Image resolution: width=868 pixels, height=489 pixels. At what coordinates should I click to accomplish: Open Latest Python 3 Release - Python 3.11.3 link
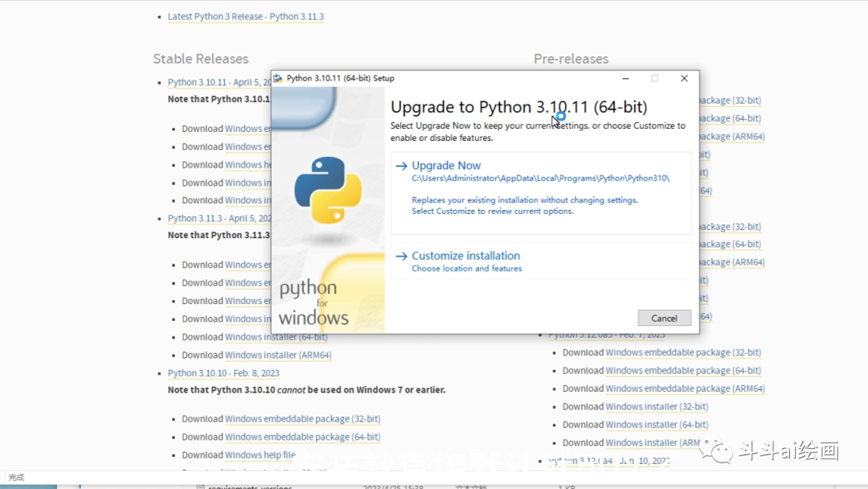point(246,17)
